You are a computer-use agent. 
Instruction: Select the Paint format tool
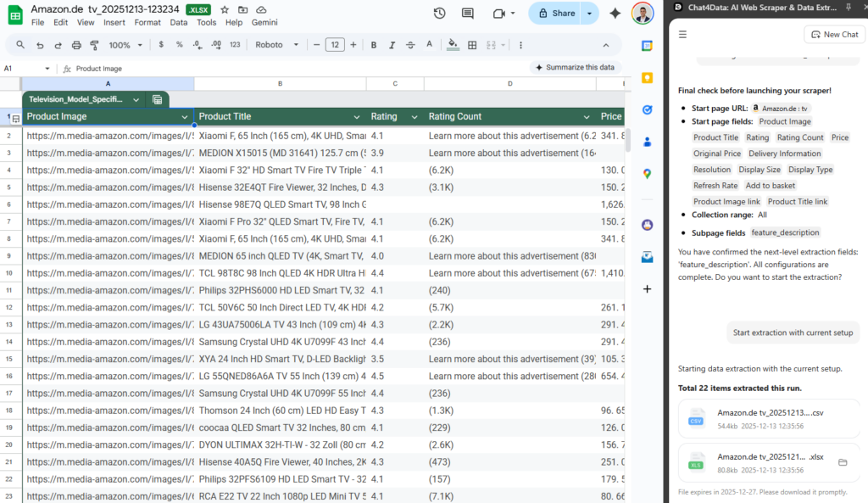click(x=94, y=45)
